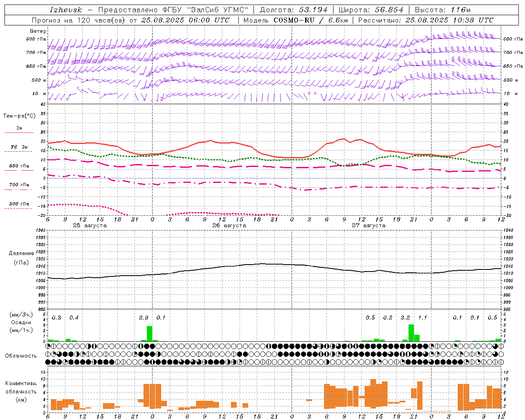
Task: Click the Осадки panel label
Action: (21, 322)
